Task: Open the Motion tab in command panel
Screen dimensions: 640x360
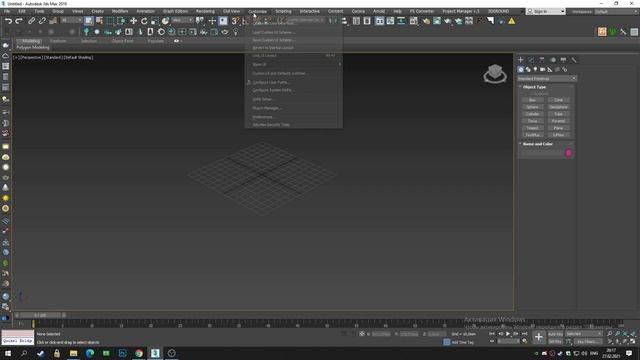Action: pos(553,60)
